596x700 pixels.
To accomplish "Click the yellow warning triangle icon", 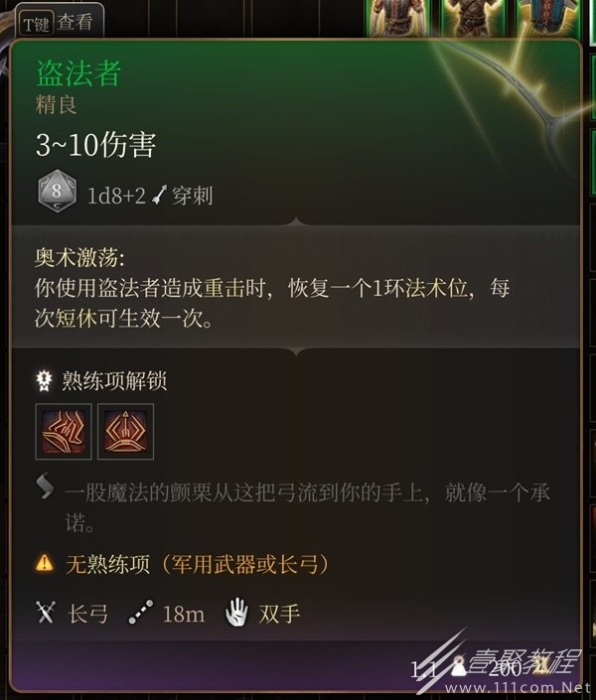I will pos(45,563).
